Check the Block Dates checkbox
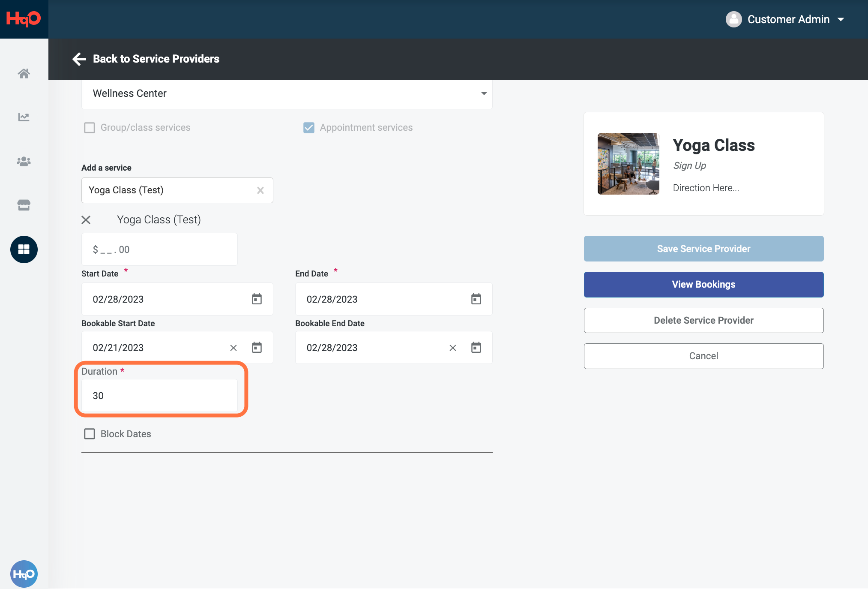This screenshot has height=589, width=868. (x=90, y=434)
